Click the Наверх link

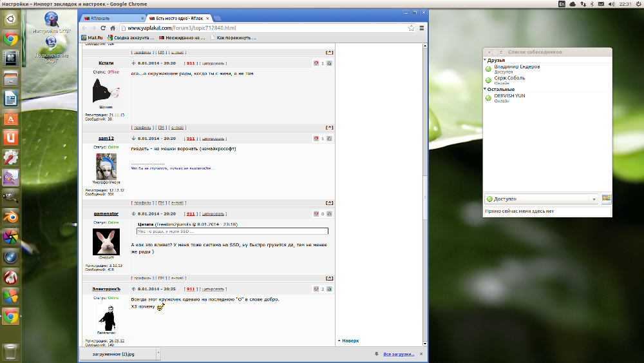(x=350, y=341)
